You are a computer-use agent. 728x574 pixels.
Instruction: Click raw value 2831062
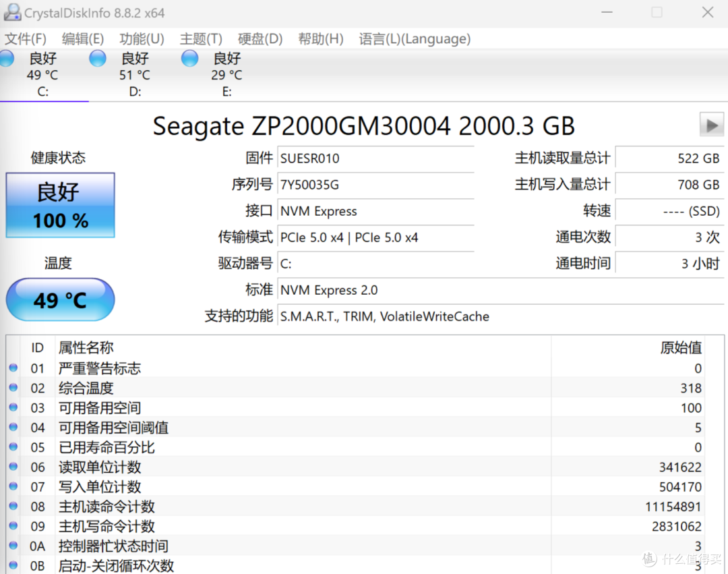[x=677, y=527]
